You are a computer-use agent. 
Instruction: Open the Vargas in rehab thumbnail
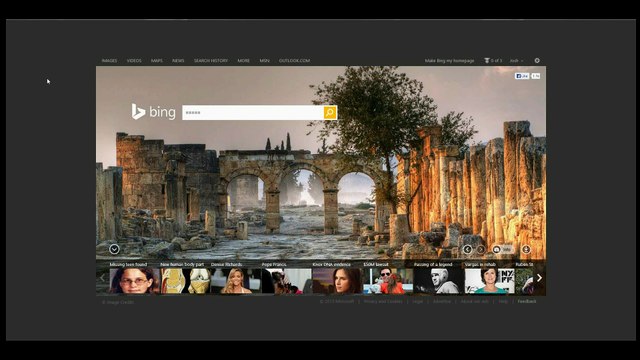click(x=490, y=281)
